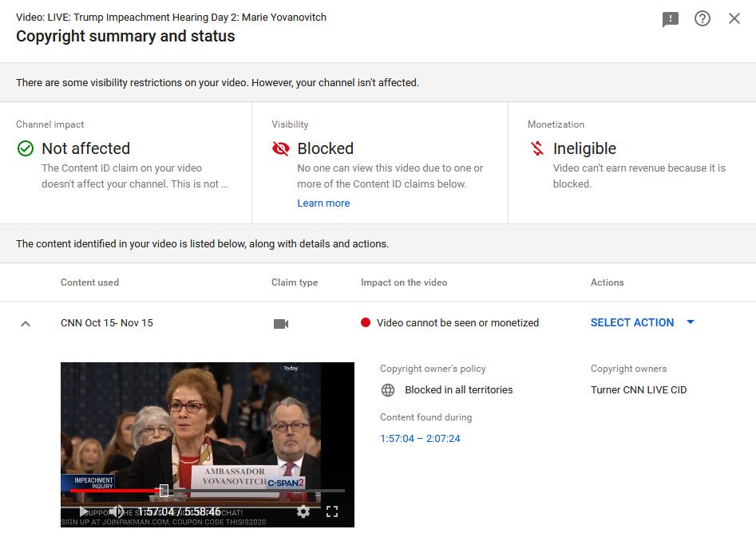Click the claim title CNN Oct 15- Nov 15
Screen dimensions: 756x537
(107, 323)
